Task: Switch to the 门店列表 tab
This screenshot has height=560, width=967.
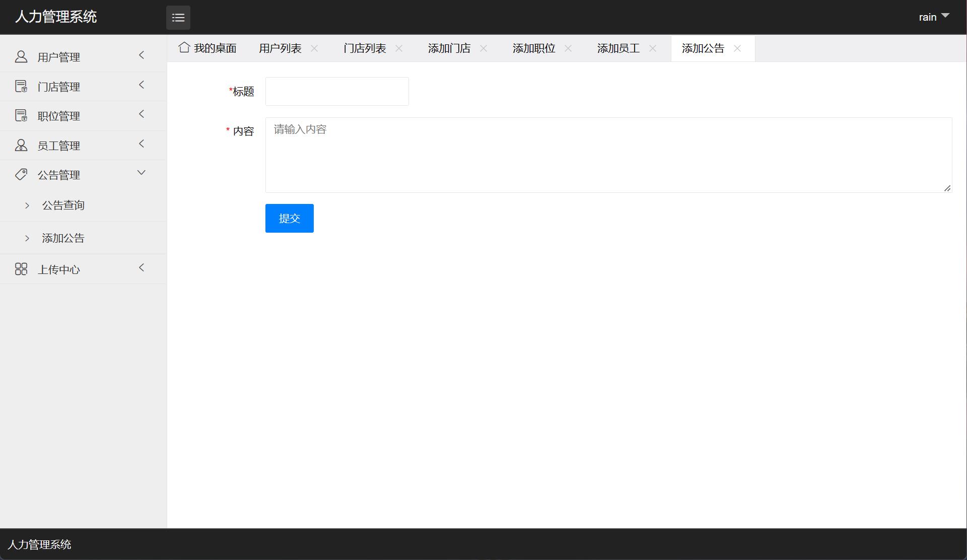Action: point(365,48)
